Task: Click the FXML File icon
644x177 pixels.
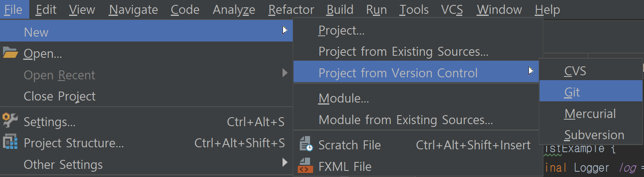Action: [x=306, y=166]
